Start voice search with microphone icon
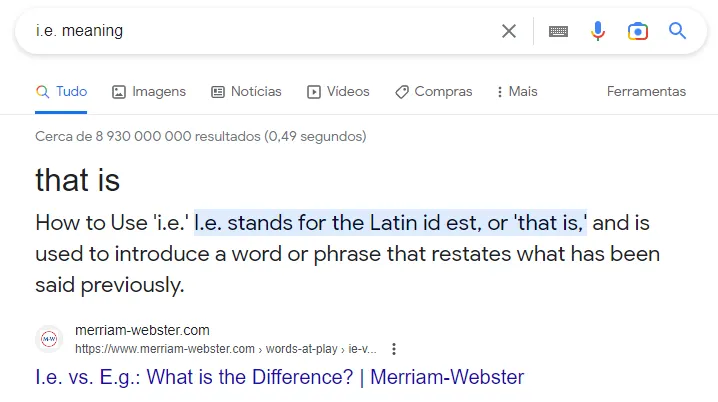 coord(598,31)
